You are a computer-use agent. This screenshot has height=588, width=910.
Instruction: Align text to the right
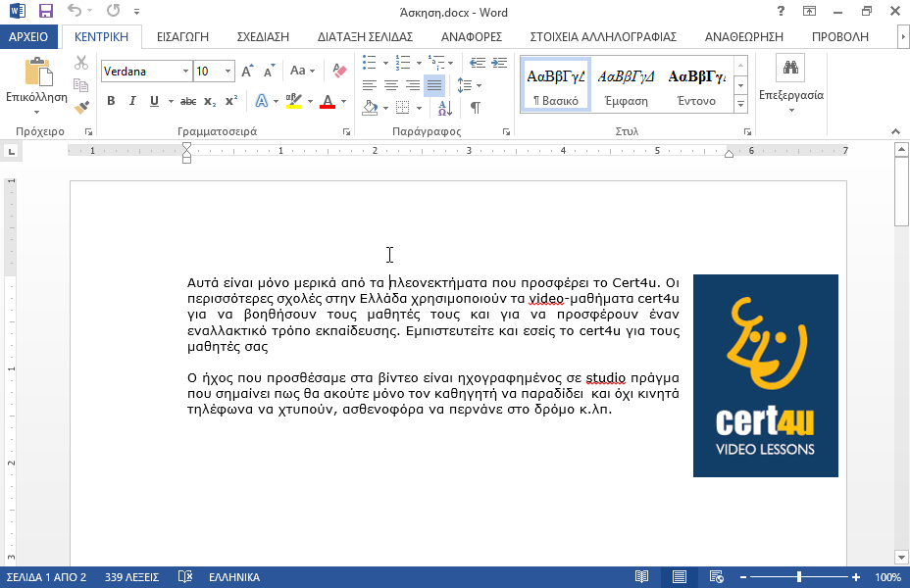click(x=412, y=85)
